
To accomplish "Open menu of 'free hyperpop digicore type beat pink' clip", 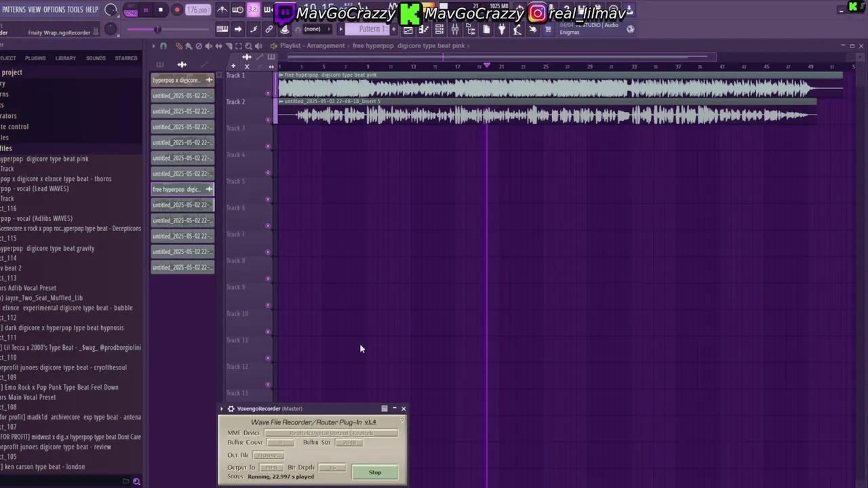I will tap(281, 75).
